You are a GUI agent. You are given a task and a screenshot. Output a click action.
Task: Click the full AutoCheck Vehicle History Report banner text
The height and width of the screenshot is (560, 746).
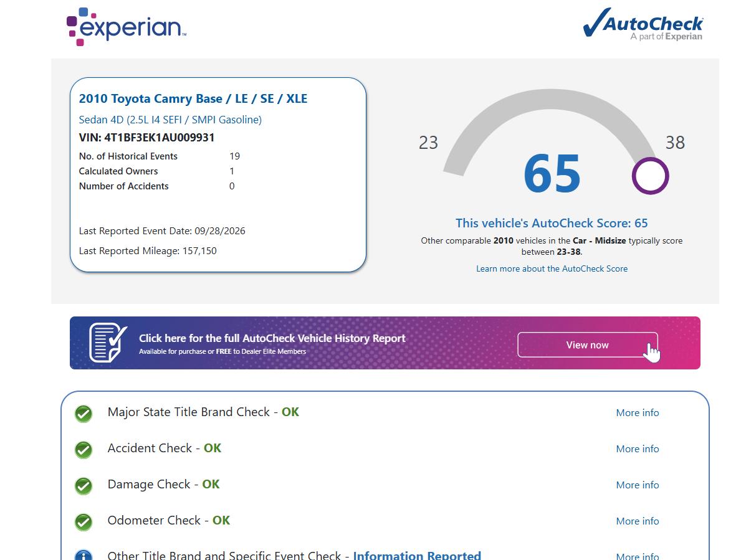tap(272, 338)
